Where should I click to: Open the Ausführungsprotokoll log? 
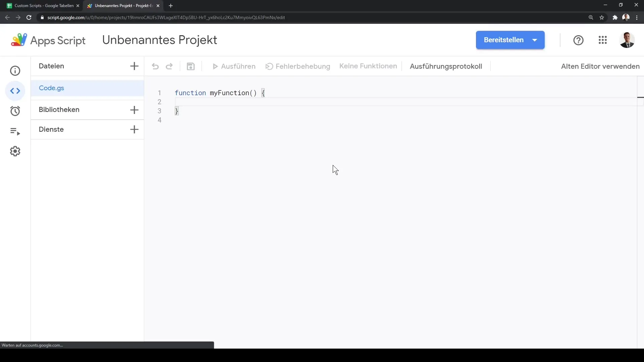coord(446,66)
